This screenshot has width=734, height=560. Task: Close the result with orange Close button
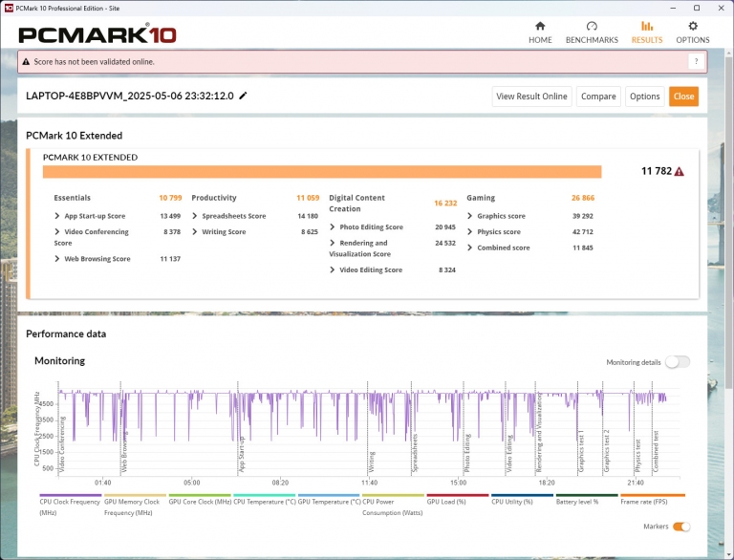[683, 97]
